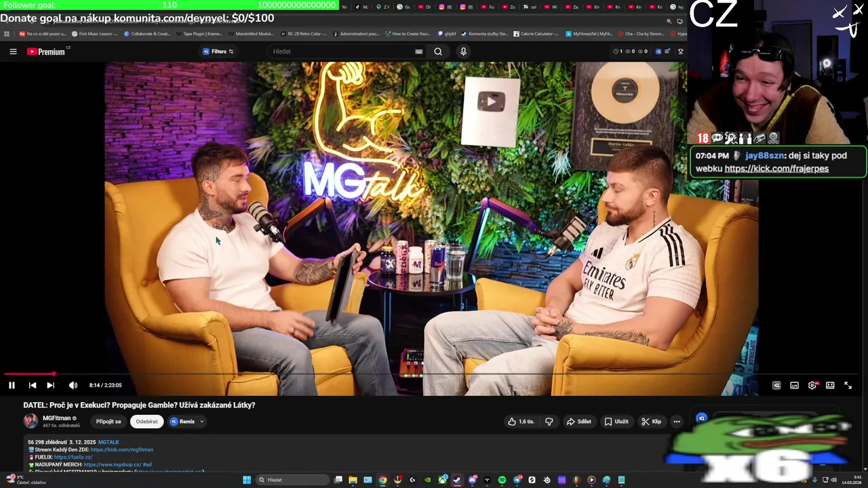Open the Windows Start menu
Screen dimensions: 868x488
pos(247,480)
